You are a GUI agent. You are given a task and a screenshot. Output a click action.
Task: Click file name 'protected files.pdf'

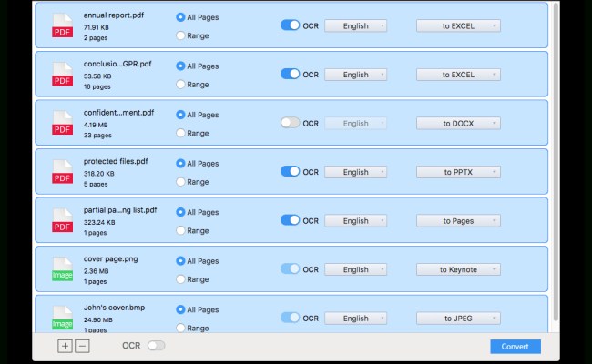[x=116, y=161]
